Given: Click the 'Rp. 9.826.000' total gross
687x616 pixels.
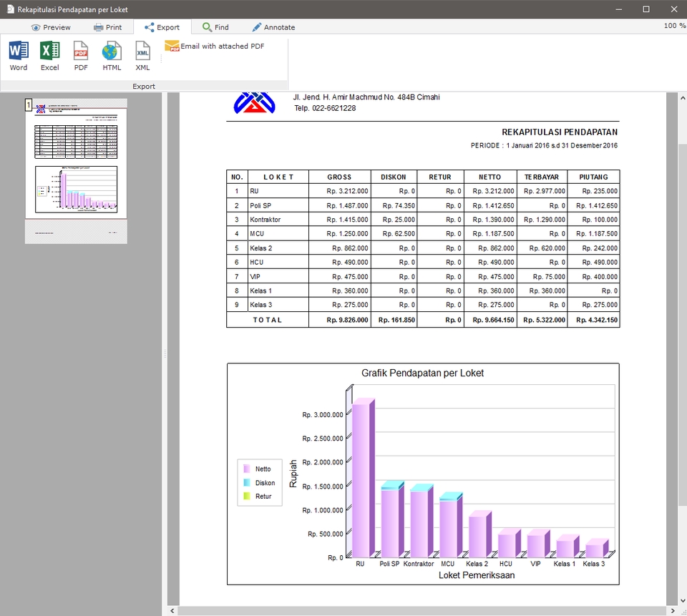Looking at the screenshot, I should coord(347,320).
